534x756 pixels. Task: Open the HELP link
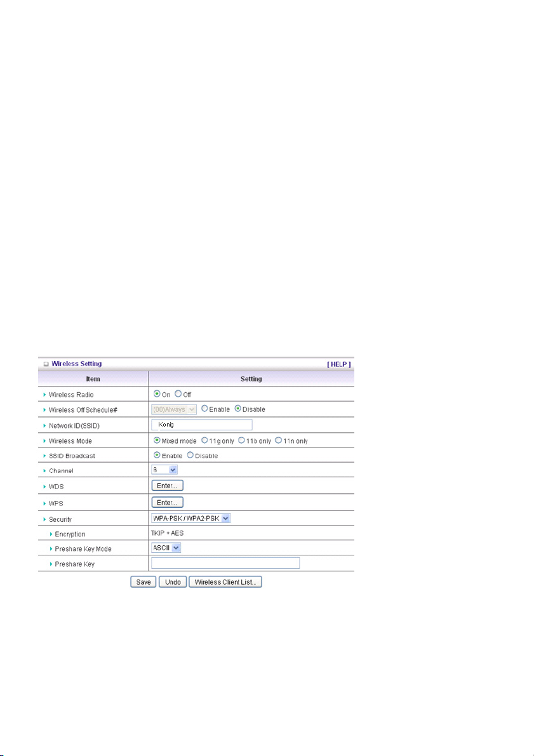(339, 364)
